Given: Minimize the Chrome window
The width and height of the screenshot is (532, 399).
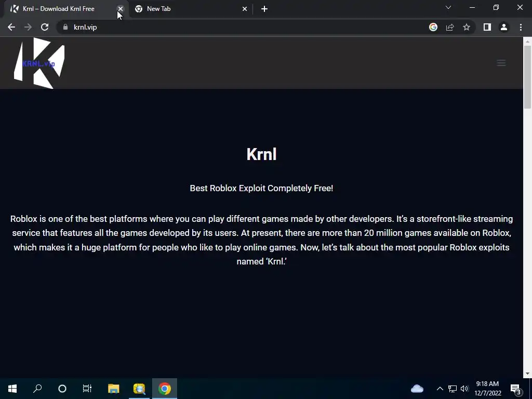Looking at the screenshot, I should pos(472,7).
